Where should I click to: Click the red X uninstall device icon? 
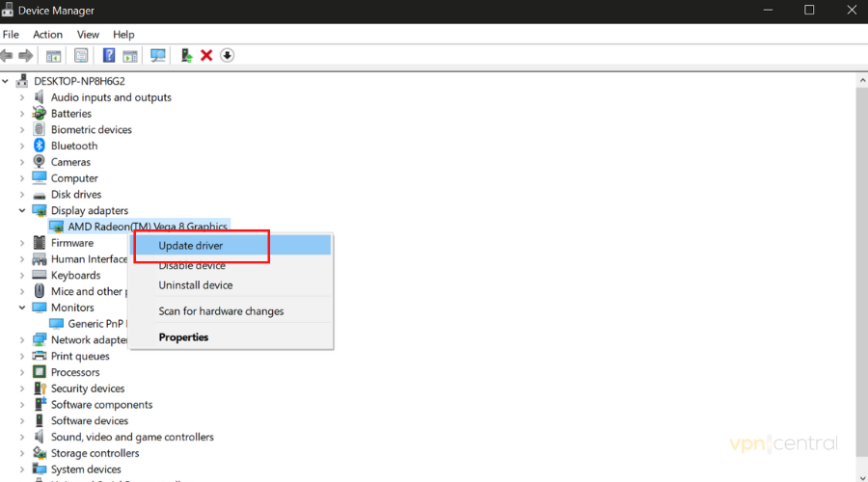[206, 56]
